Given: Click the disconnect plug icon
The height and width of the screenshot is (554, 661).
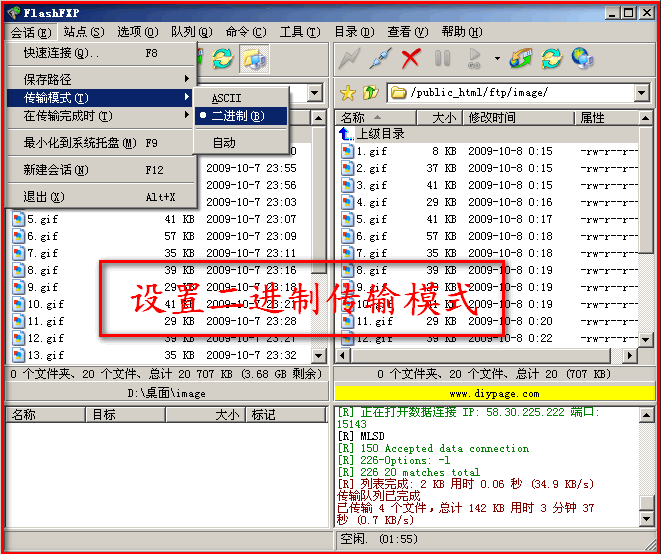Looking at the screenshot, I should [x=380, y=58].
